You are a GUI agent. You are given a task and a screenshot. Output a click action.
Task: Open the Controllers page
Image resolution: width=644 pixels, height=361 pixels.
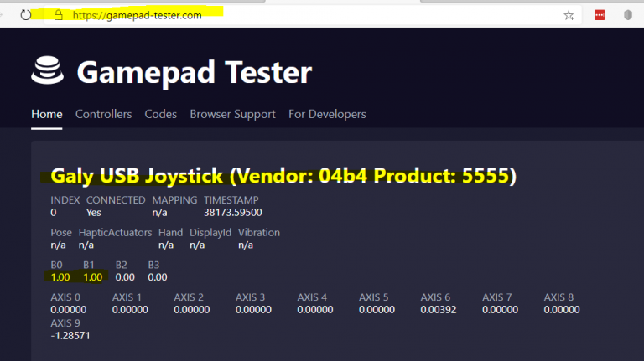[x=103, y=114]
